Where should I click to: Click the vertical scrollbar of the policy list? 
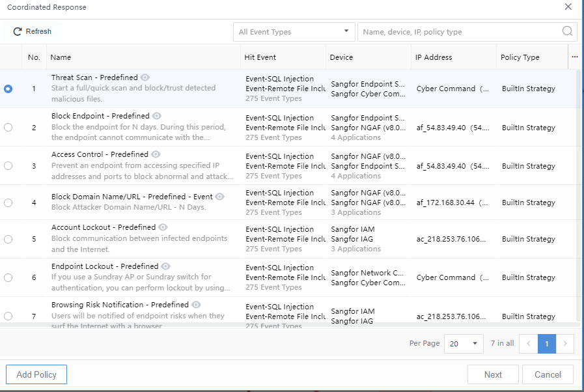(x=577, y=195)
